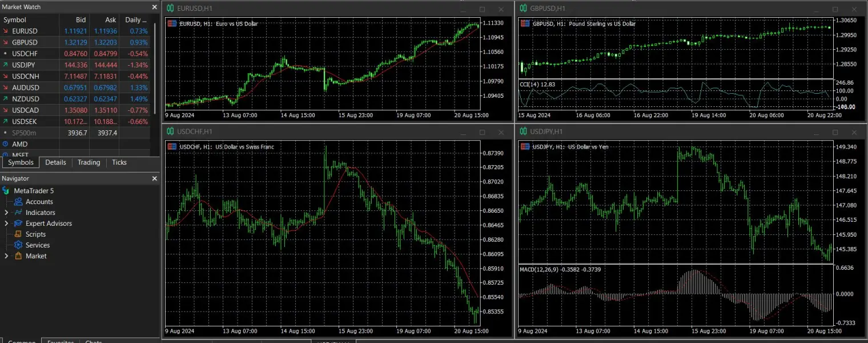The width and height of the screenshot is (868, 343).
Task: Open the Ticks tab in Market Watch
Action: [x=119, y=162]
